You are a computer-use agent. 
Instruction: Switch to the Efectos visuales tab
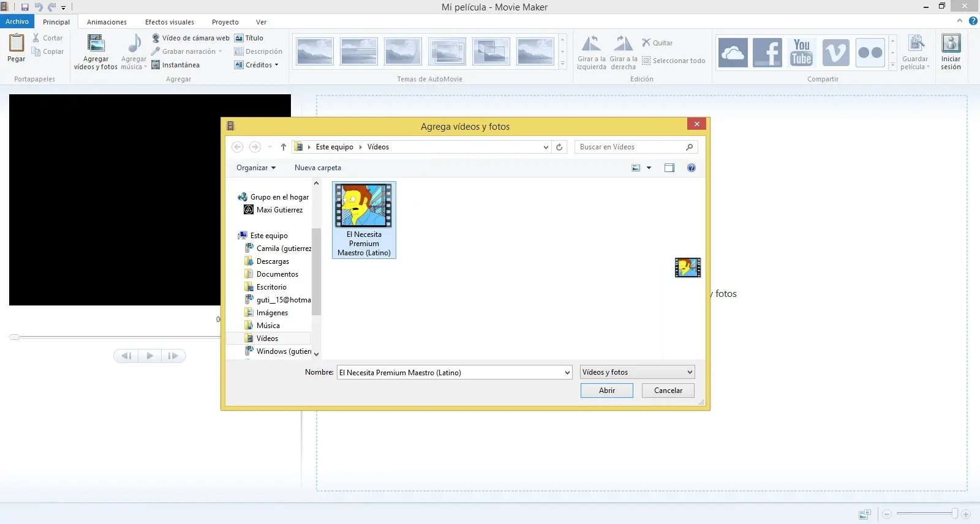click(170, 22)
